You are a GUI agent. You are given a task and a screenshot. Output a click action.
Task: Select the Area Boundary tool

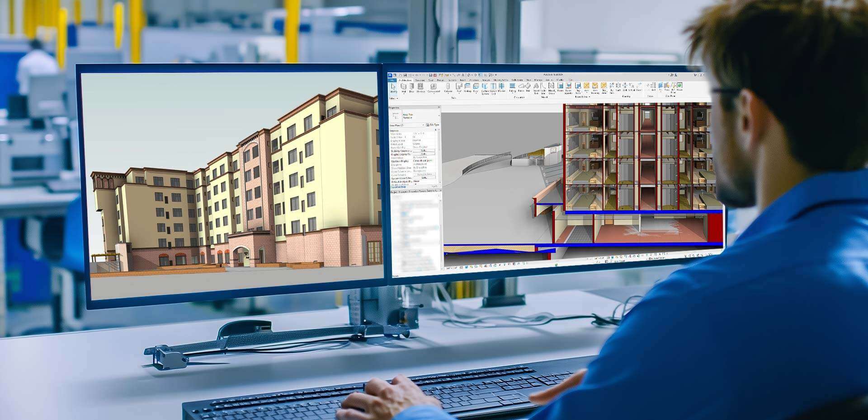595,89
